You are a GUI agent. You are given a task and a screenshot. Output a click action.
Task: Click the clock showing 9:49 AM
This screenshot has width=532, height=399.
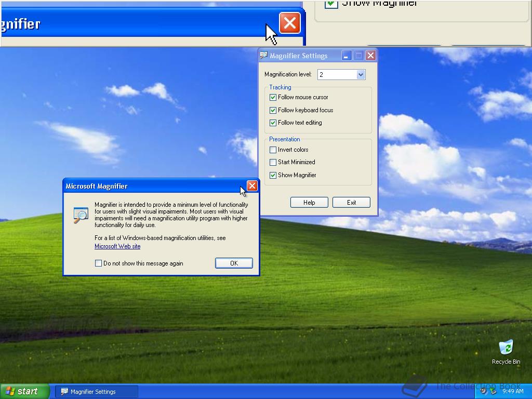[513, 392]
